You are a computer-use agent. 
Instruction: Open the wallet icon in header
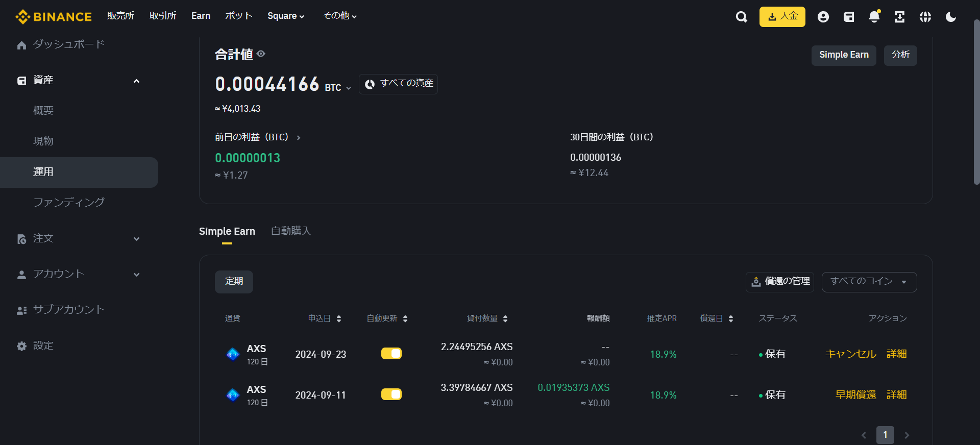point(848,17)
